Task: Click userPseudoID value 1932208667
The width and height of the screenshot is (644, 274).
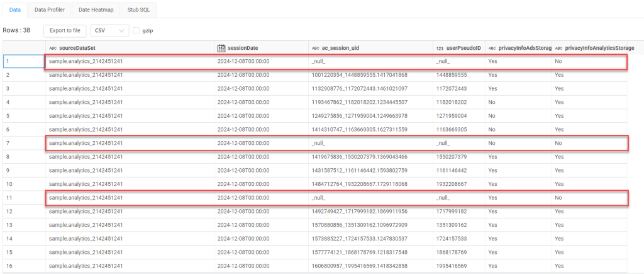Action: coord(458,184)
